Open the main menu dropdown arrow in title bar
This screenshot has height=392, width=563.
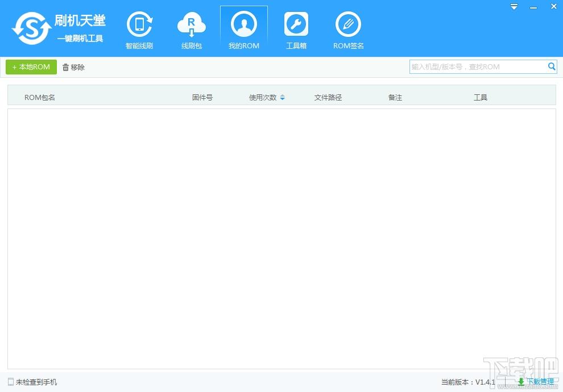click(514, 7)
